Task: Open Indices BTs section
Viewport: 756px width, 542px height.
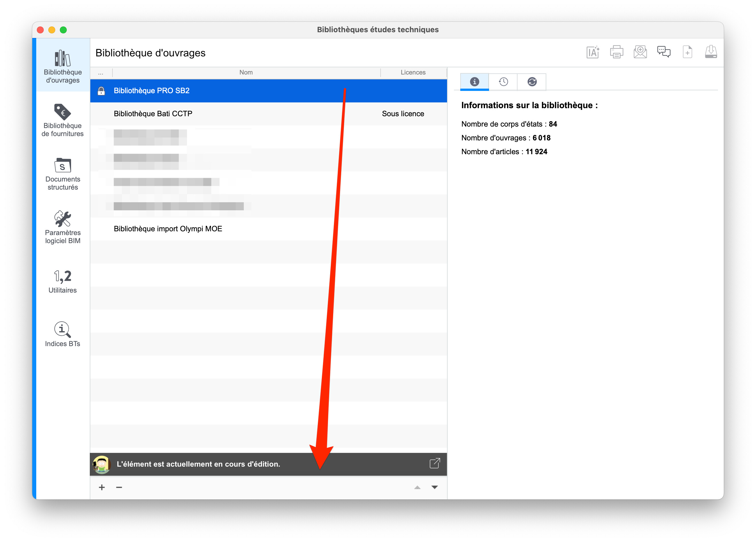Action: pos(63,334)
